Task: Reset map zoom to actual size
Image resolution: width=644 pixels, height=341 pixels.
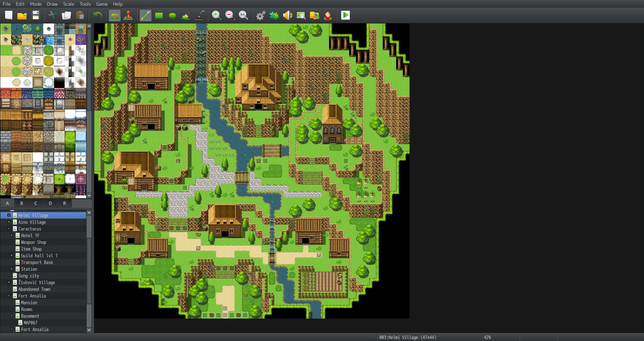Action: tap(243, 15)
